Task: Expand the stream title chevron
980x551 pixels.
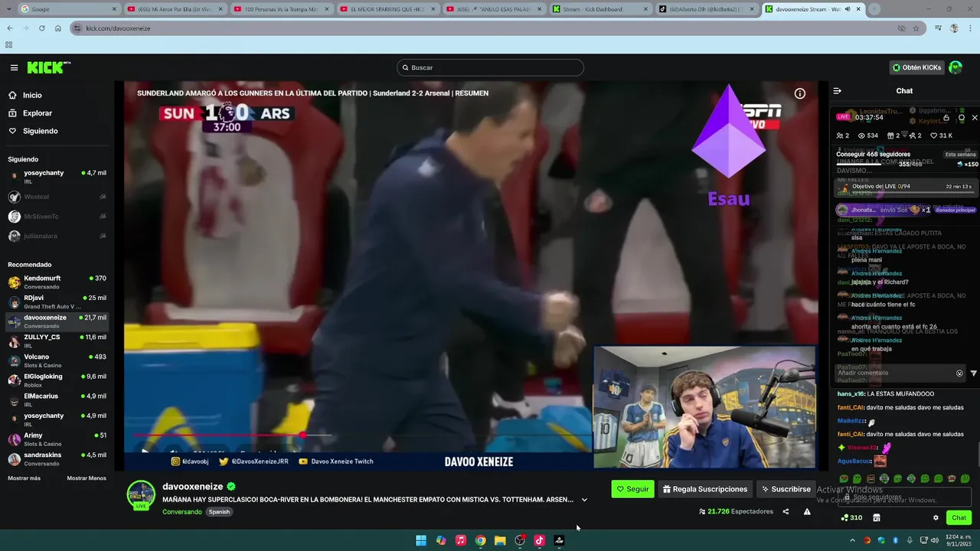Action: click(x=584, y=500)
